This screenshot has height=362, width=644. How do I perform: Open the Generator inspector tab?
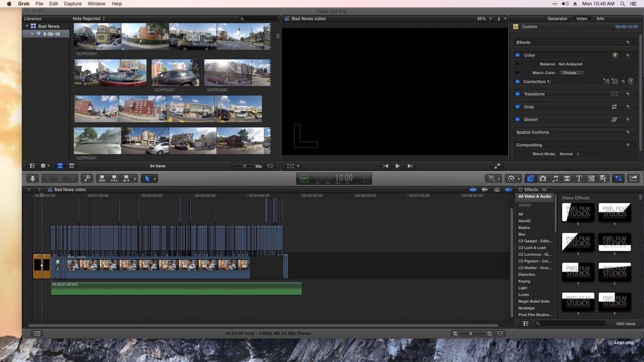click(x=557, y=18)
